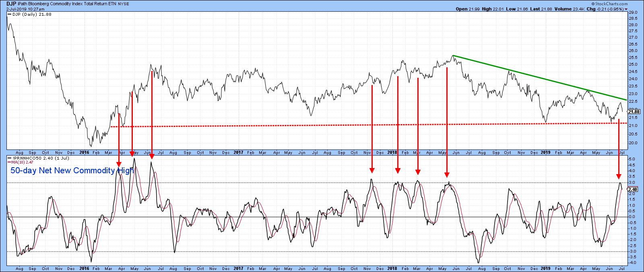This screenshot has height=272, width=644.
Task: Click the 2017 label on the bottom date axis
Action: tap(238, 268)
